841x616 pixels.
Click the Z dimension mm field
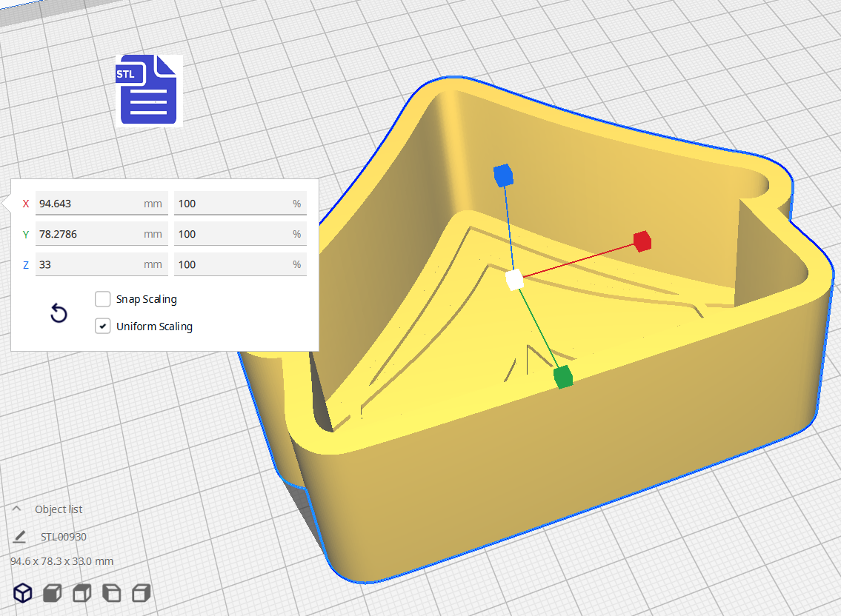pyautogui.click(x=89, y=264)
